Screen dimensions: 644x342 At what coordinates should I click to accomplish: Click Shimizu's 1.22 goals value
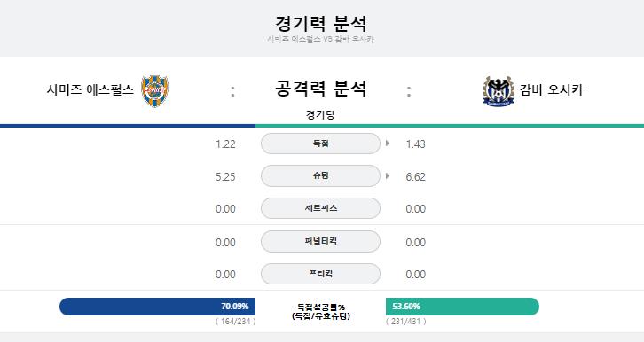pos(225,144)
